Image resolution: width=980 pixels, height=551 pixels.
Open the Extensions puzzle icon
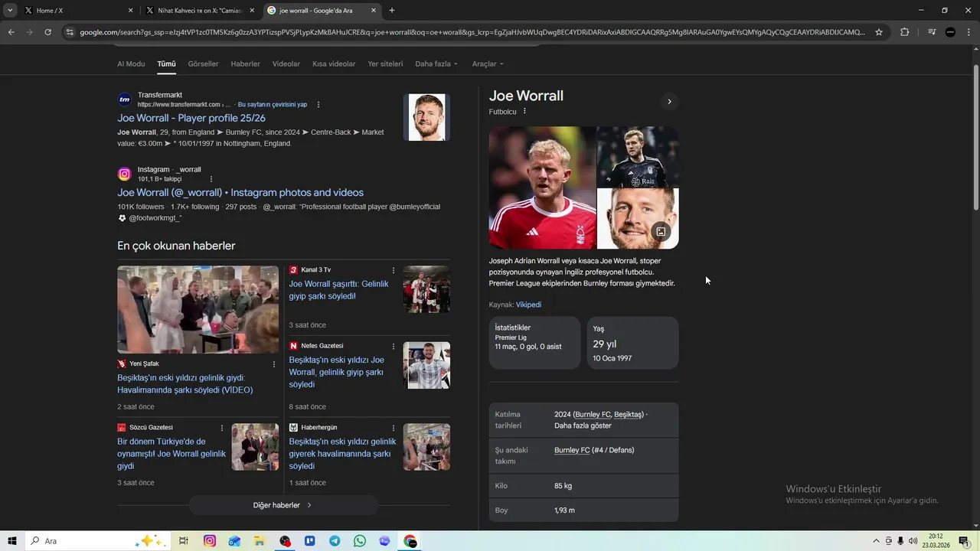(x=904, y=32)
